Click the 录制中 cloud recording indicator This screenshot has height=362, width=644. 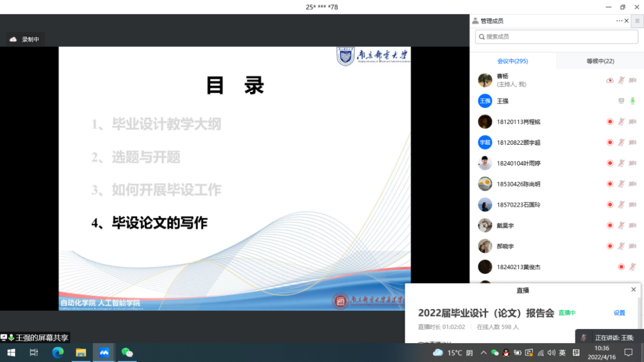tap(25, 39)
